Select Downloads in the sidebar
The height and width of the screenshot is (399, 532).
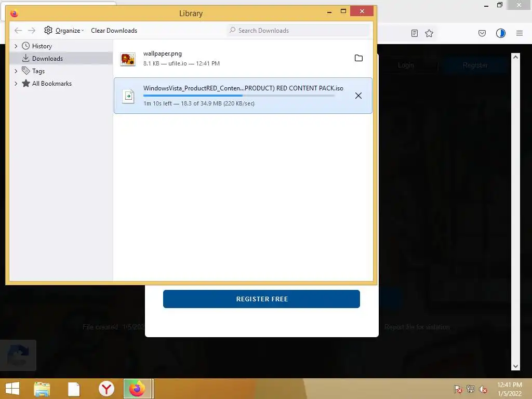[x=61, y=58]
